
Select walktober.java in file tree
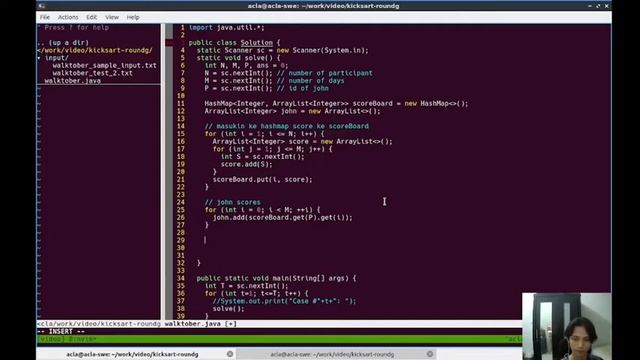[72, 81]
